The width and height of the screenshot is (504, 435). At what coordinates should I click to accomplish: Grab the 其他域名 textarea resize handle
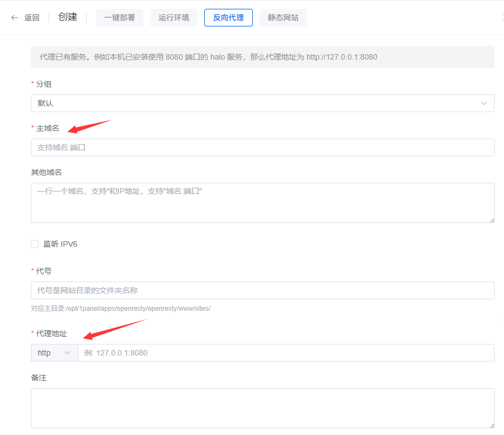[491, 220]
